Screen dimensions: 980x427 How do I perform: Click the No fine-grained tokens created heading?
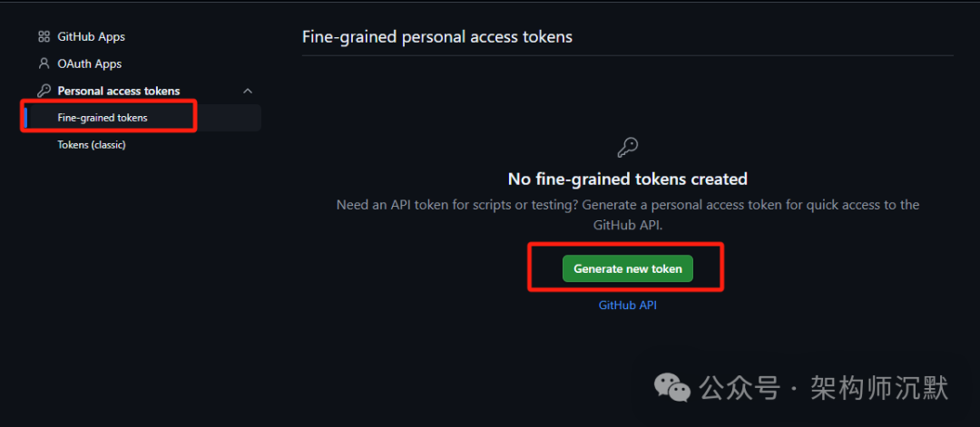627,179
